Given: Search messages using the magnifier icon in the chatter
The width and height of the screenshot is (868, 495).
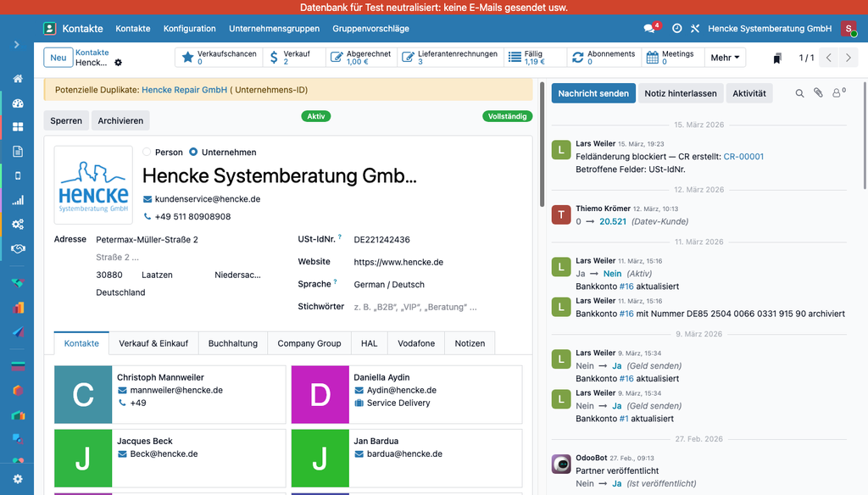Looking at the screenshot, I should (x=799, y=93).
